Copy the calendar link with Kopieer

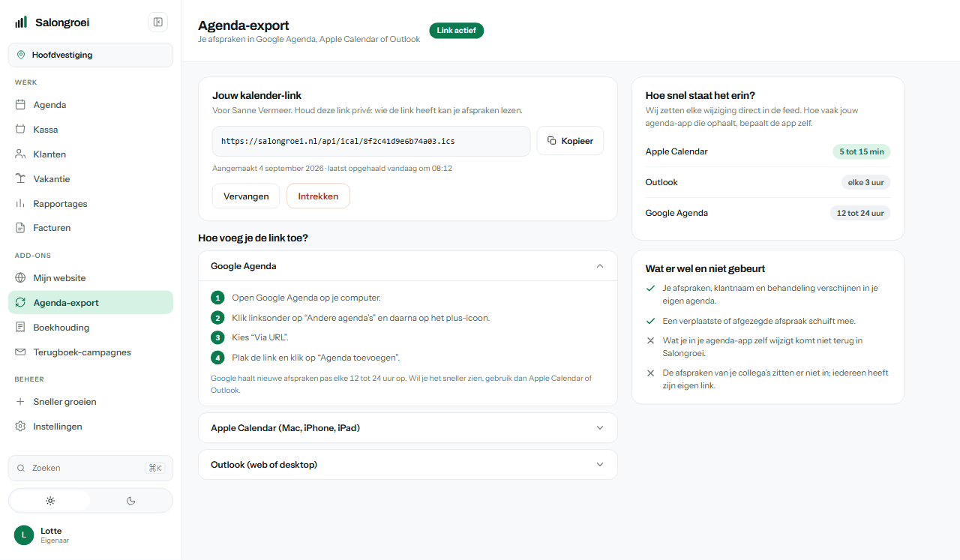pyautogui.click(x=570, y=141)
